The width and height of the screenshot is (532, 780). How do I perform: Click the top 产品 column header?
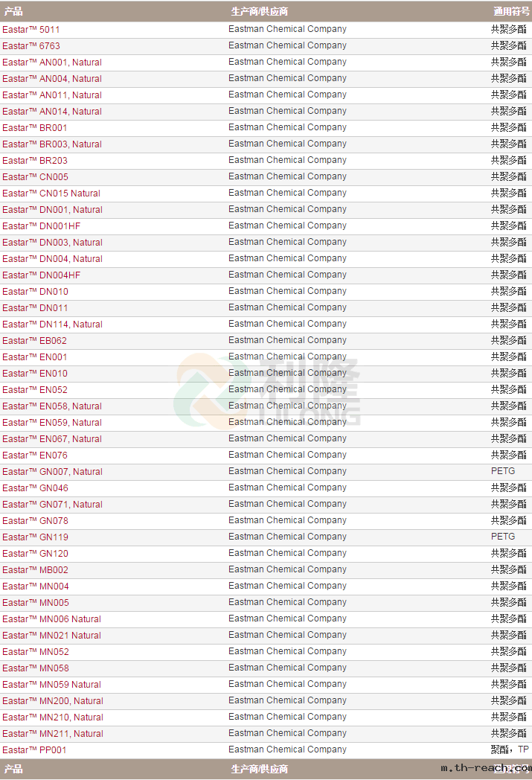coord(13,11)
